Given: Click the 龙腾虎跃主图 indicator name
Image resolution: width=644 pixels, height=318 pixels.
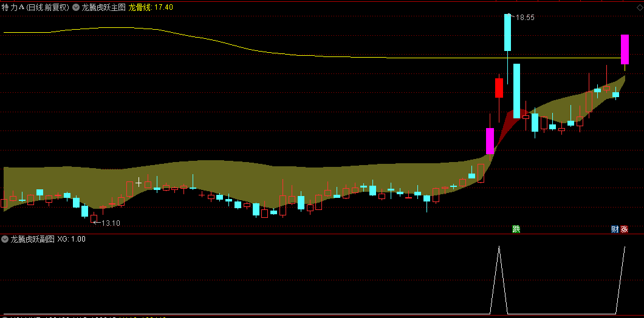Looking at the screenshot, I should click(103, 7).
